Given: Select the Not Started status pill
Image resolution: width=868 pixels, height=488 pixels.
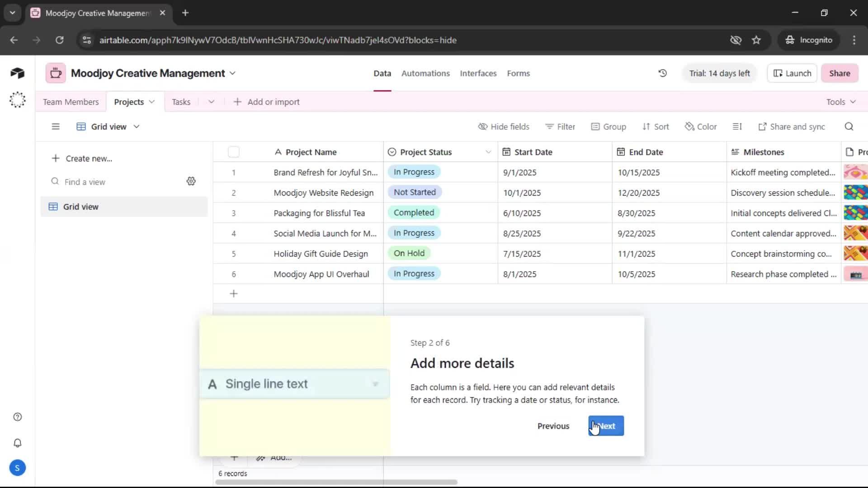Looking at the screenshot, I should 415,192.
